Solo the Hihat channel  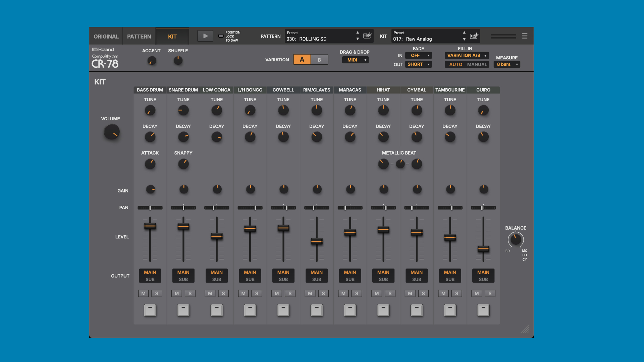click(x=390, y=294)
